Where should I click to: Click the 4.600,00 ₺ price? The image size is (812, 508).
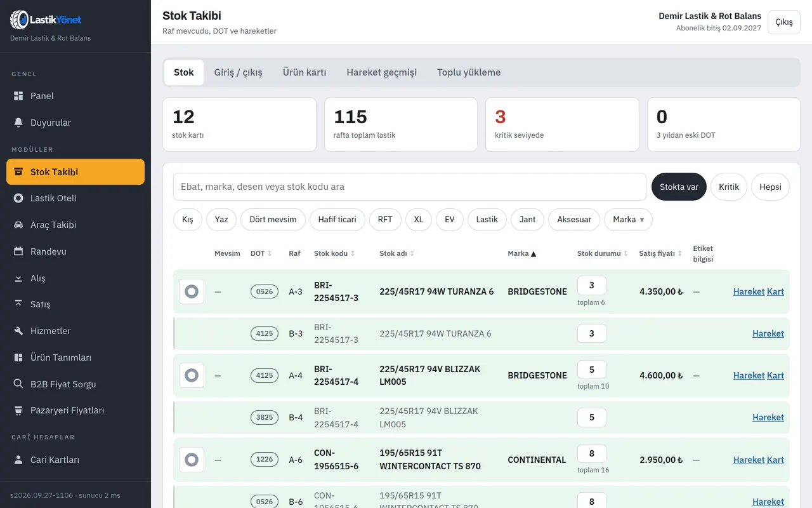[661, 375]
